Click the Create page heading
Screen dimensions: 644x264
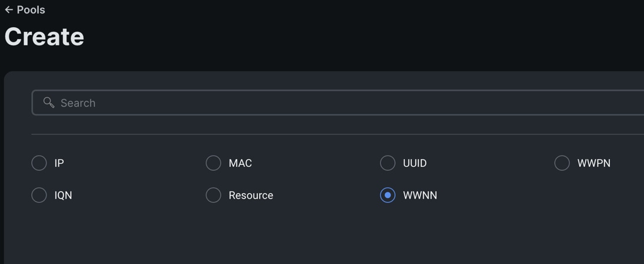pyautogui.click(x=44, y=37)
